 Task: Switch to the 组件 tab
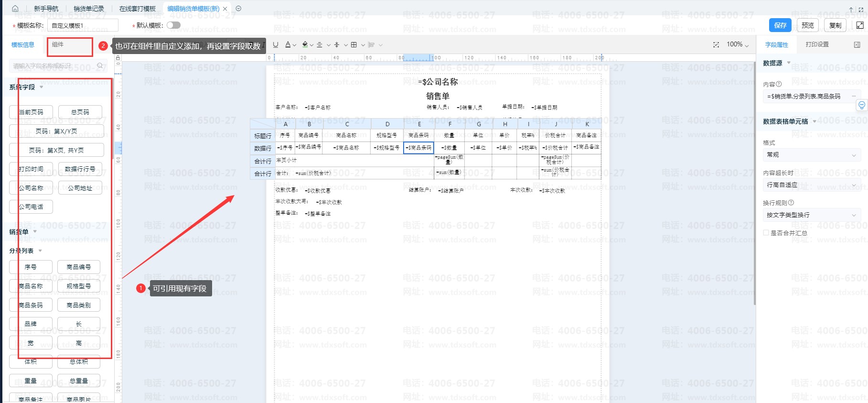58,44
